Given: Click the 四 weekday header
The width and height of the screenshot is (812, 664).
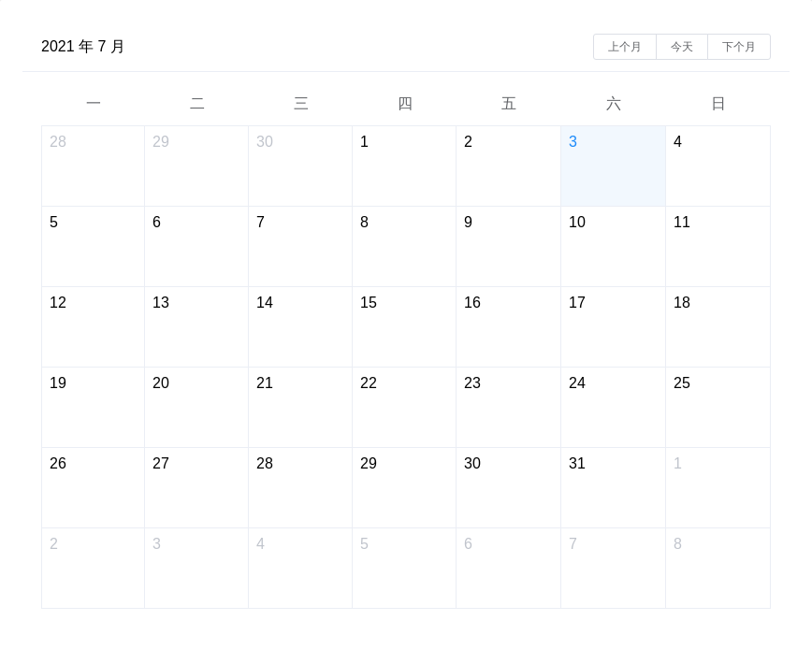Looking at the screenshot, I should tap(405, 104).
